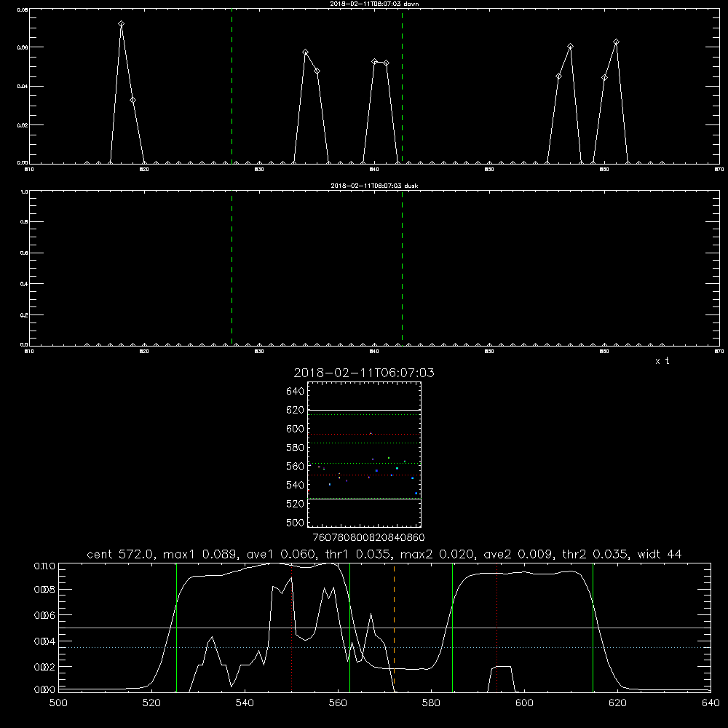This screenshot has width=728, height=728.
Task: Click the white solid line at 620 in scatter plot
Action: [x=364, y=411]
